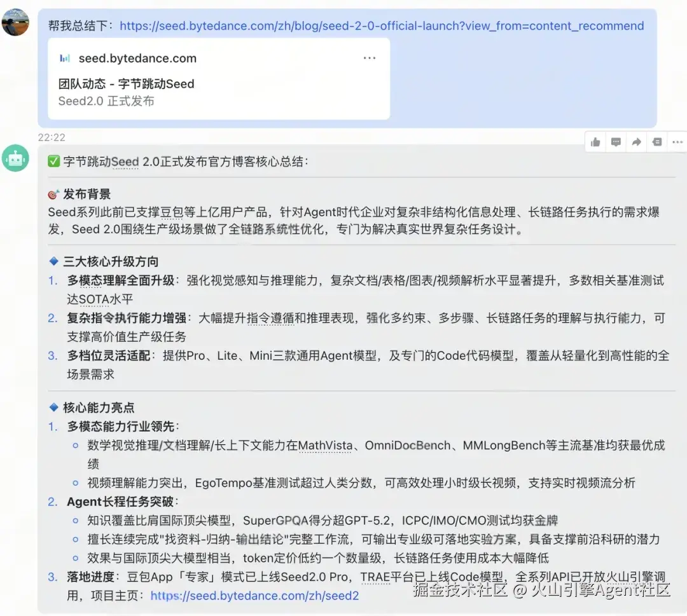This screenshot has width=687, height=616.
Task: Click the summary title 字节跳动Seed 2.0正式发布官方博客核心总结
Action: 186,161
